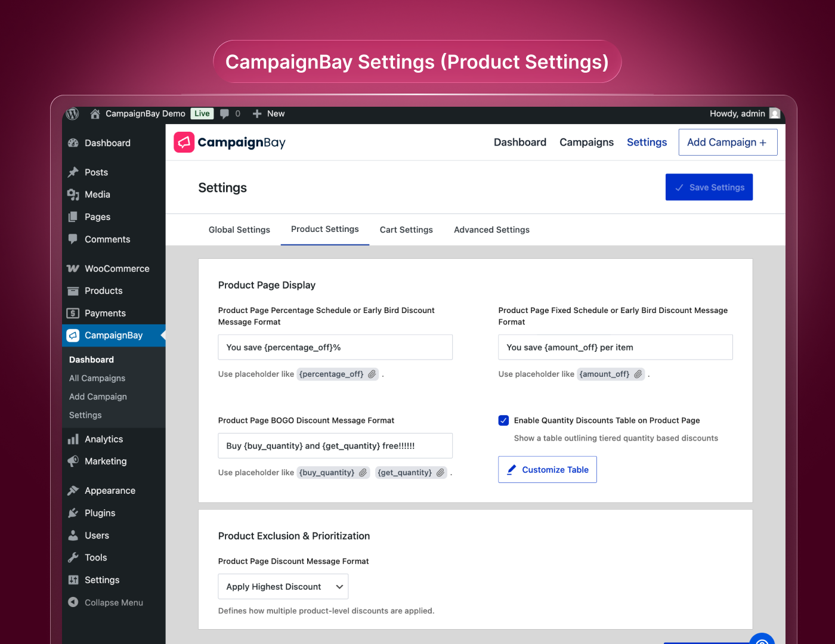Edit the percentage discount message format field
Viewport: 835px width, 644px height.
[x=335, y=347]
